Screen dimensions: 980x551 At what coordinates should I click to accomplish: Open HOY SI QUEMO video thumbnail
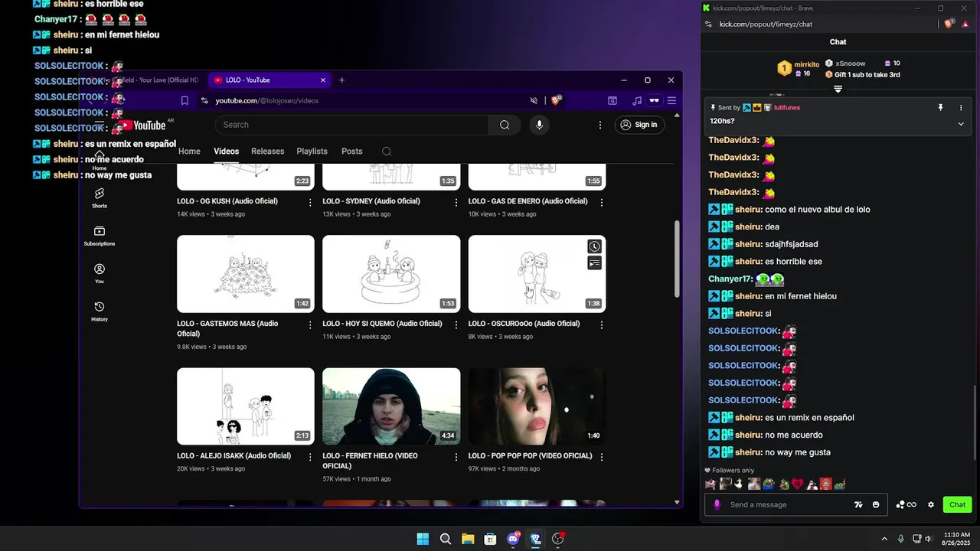click(391, 274)
